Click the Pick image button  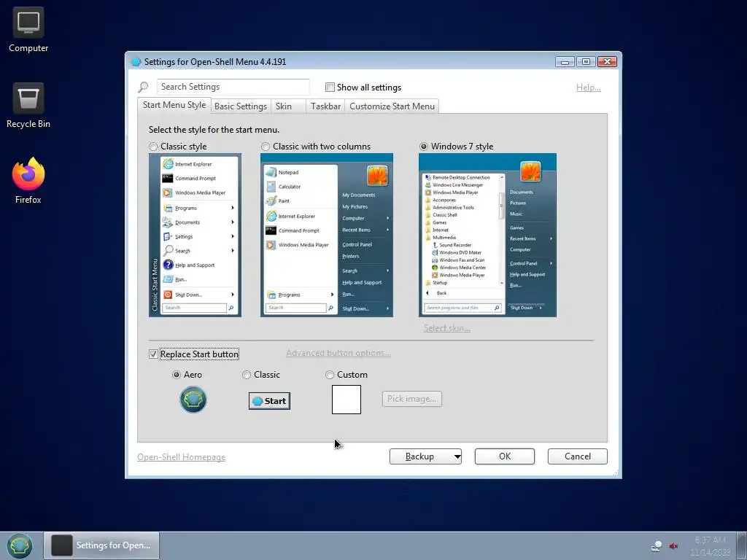pos(411,399)
